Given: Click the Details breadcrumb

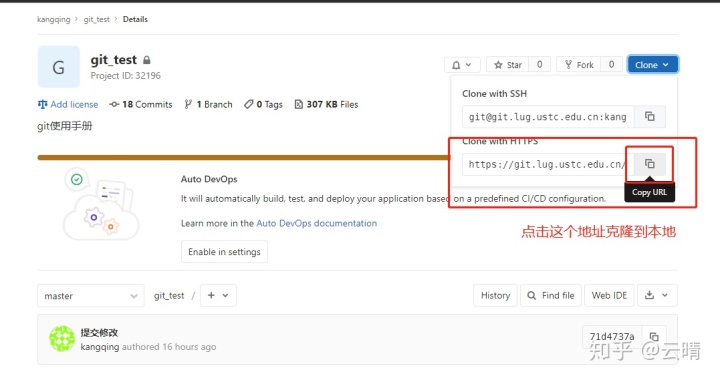Looking at the screenshot, I should tap(135, 19).
